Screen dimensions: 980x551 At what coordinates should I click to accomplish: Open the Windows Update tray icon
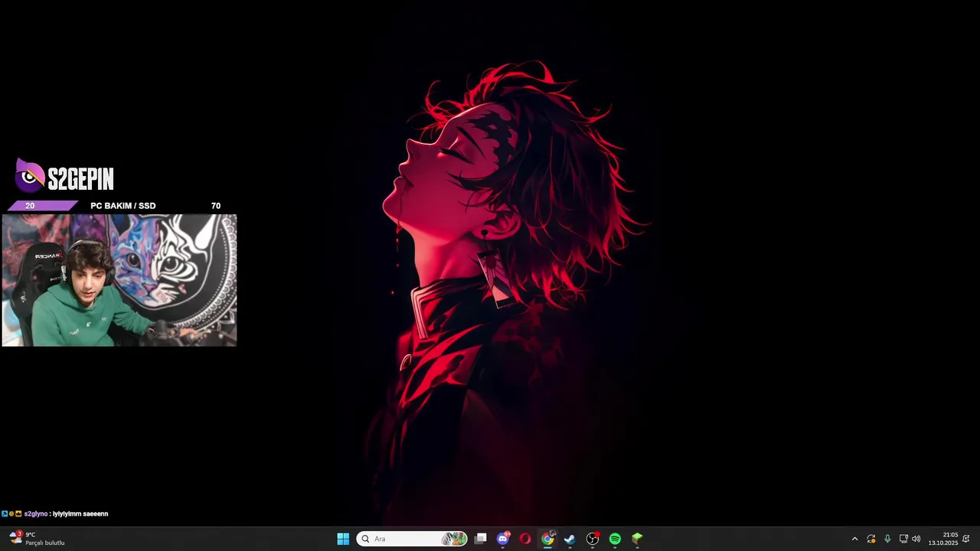[871, 539]
